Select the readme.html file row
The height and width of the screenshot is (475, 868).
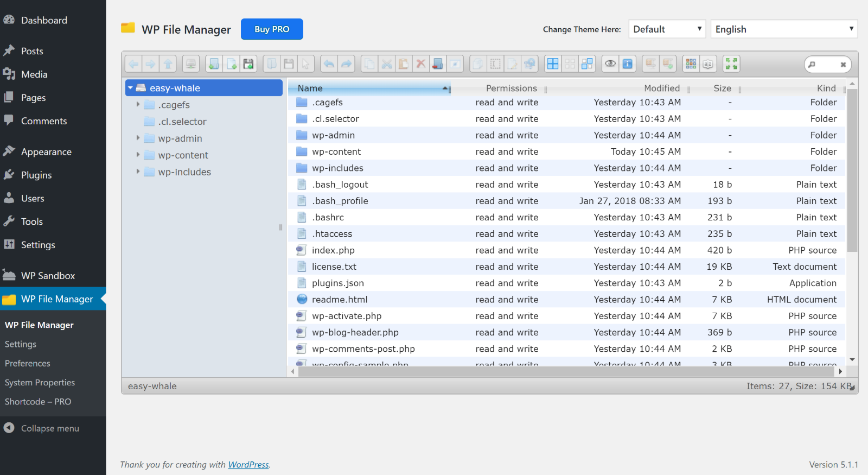click(x=566, y=299)
